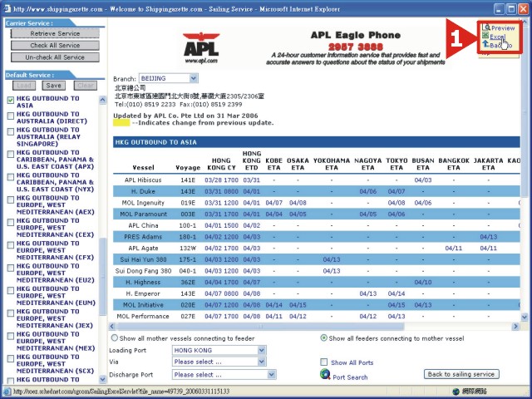Image resolution: width=532 pixels, height=399 pixels.
Task: Click the APL Eagle Phone banner
Action: pyautogui.click(x=355, y=47)
